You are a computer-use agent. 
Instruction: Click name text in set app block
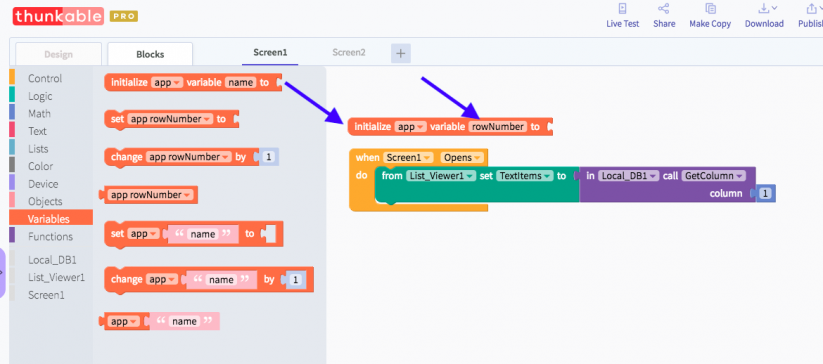(x=202, y=234)
